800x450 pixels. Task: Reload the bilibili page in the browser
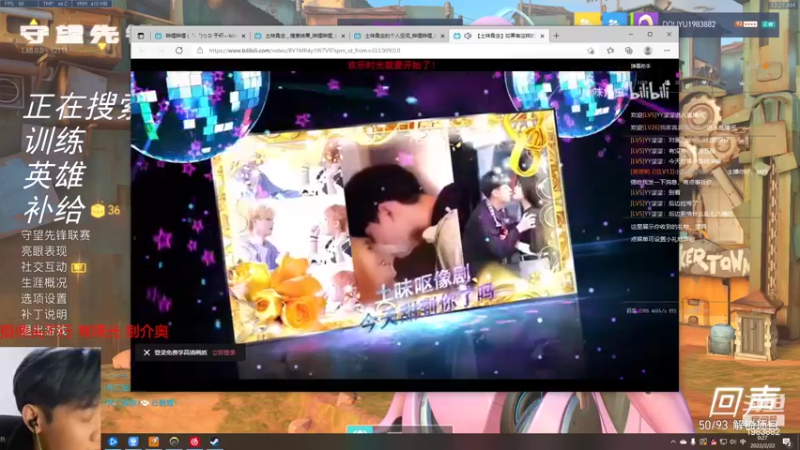pos(179,51)
